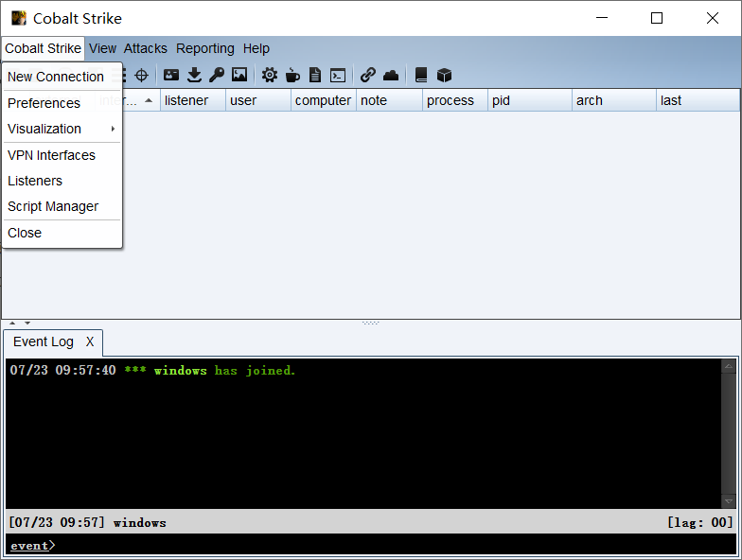Expand the Visualization submenu
The height and width of the screenshot is (560, 742).
(62, 129)
